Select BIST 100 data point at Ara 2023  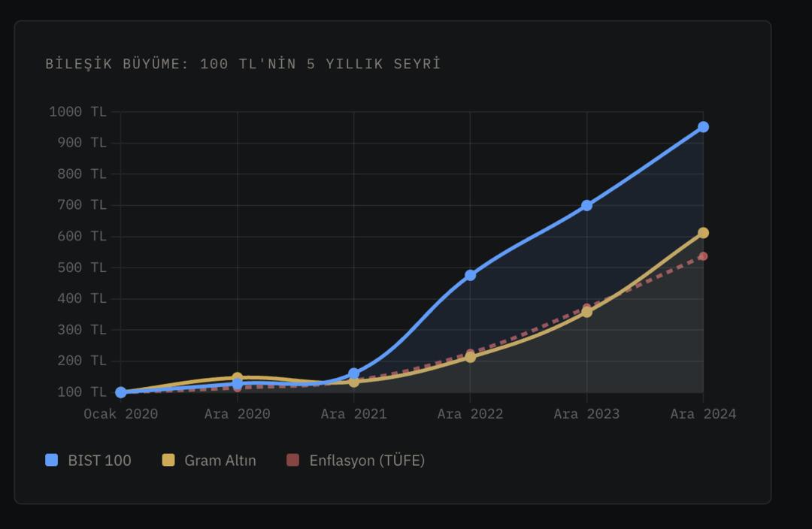click(586, 205)
